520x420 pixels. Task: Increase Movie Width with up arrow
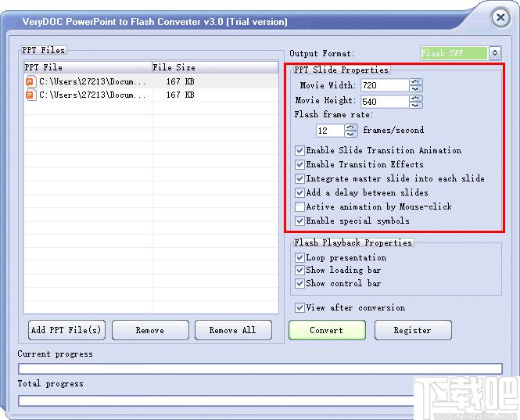416,82
